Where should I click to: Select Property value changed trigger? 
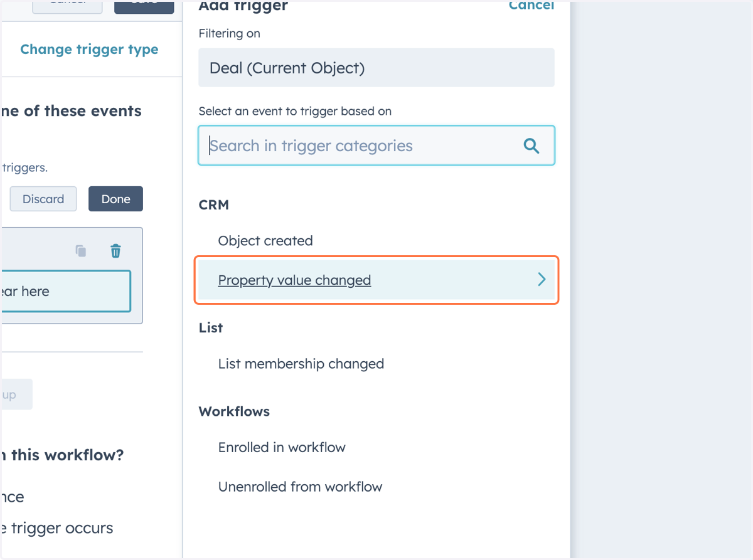pyautogui.click(x=376, y=280)
